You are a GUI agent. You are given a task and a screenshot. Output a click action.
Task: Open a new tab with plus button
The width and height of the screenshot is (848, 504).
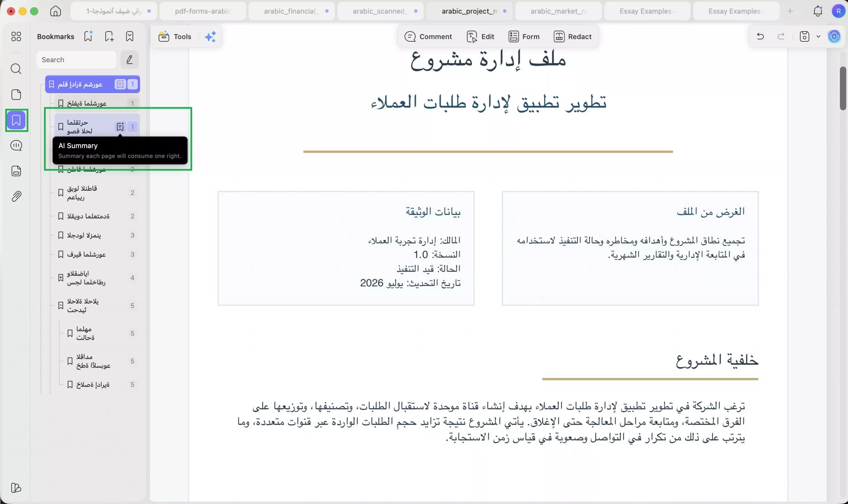pyautogui.click(x=790, y=11)
